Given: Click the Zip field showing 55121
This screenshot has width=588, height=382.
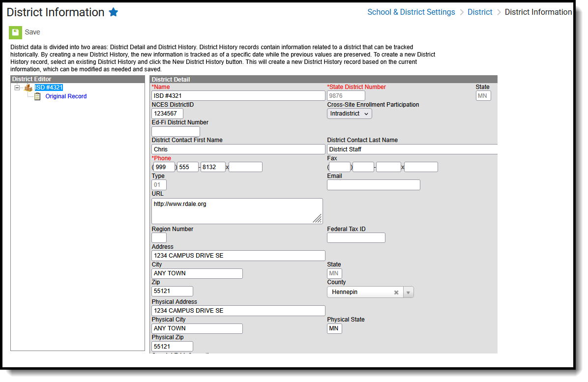Looking at the screenshot, I should (x=172, y=291).
